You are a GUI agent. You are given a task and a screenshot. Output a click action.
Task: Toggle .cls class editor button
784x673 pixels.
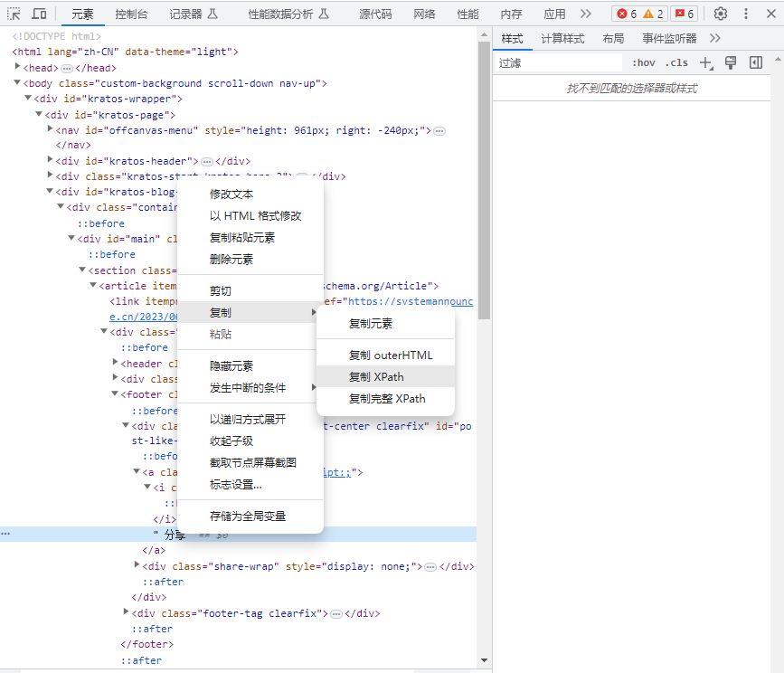coord(676,62)
